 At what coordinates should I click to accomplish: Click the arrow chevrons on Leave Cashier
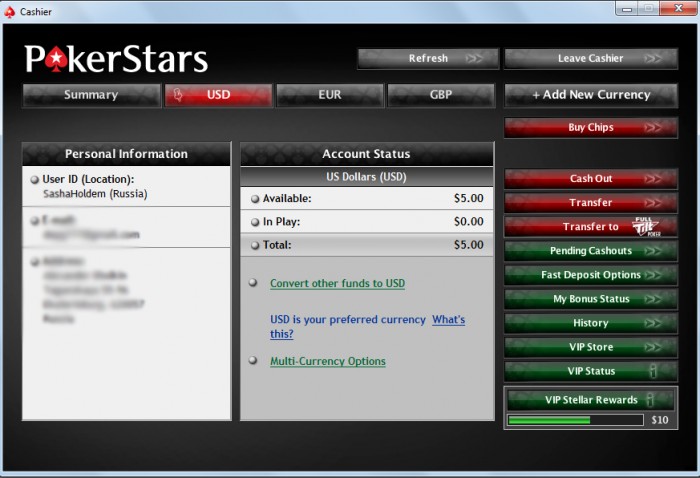(x=653, y=58)
